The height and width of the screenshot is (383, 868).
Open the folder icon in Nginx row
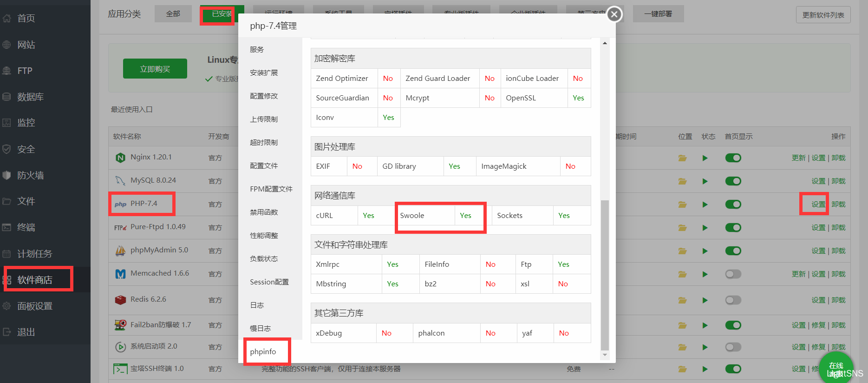tap(682, 158)
